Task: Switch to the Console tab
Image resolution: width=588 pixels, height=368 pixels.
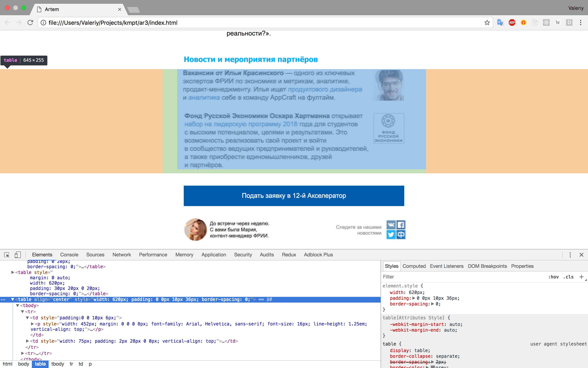Action: click(x=69, y=255)
